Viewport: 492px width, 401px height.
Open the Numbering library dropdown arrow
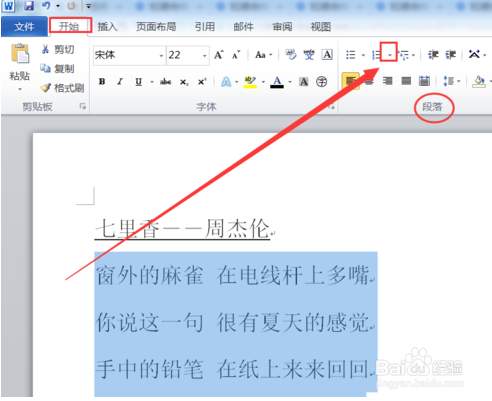tap(389, 55)
